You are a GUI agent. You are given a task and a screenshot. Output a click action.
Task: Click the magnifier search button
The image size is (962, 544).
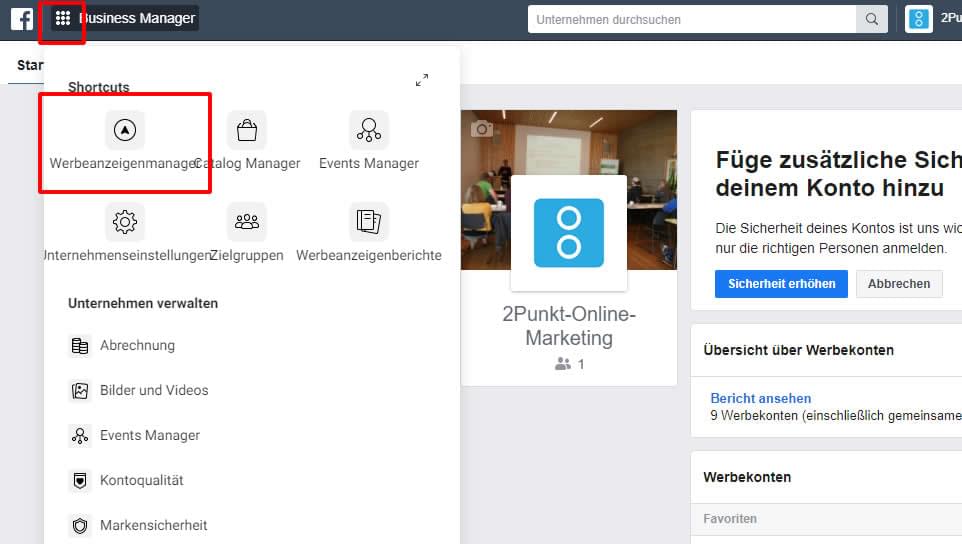pyautogui.click(x=872, y=20)
